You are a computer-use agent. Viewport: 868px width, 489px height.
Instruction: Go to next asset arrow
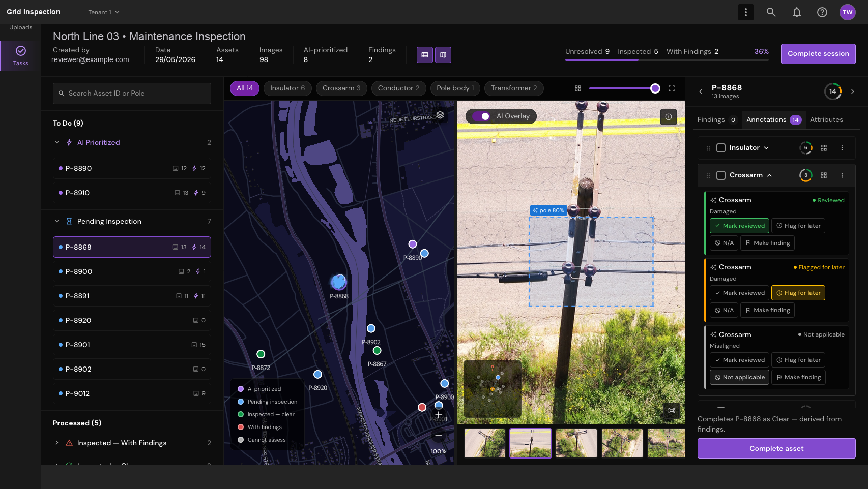(x=853, y=91)
